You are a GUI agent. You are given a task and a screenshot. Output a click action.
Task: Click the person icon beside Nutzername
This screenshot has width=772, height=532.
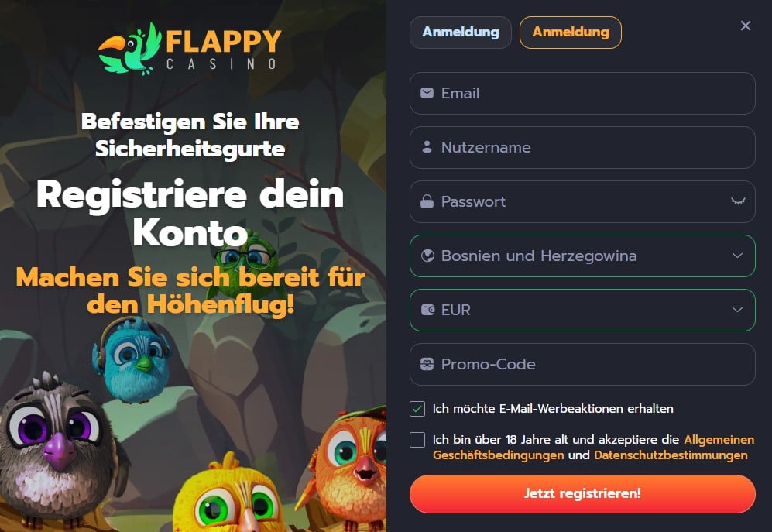click(427, 147)
